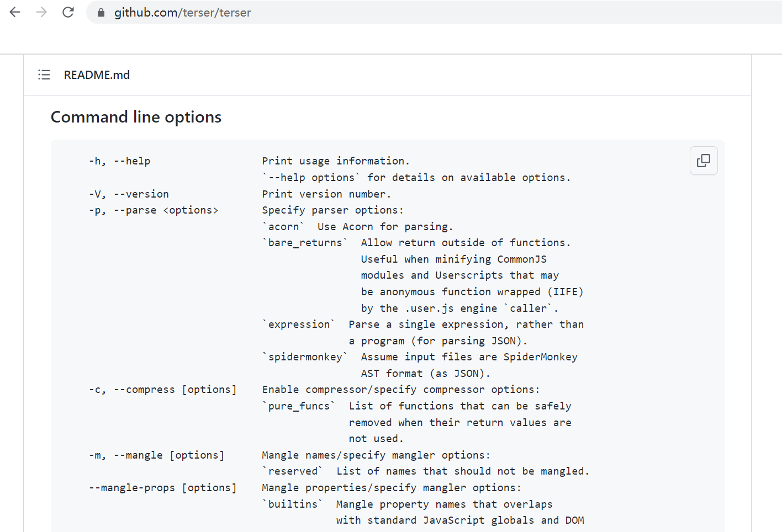This screenshot has height=532, width=782.
Task: Click 'Mangle names/specify mangler options:' line
Action: tap(376, 455)
